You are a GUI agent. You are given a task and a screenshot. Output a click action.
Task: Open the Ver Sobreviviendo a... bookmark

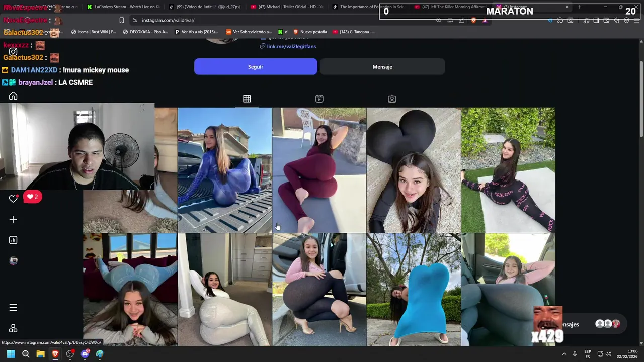[249, 32]
